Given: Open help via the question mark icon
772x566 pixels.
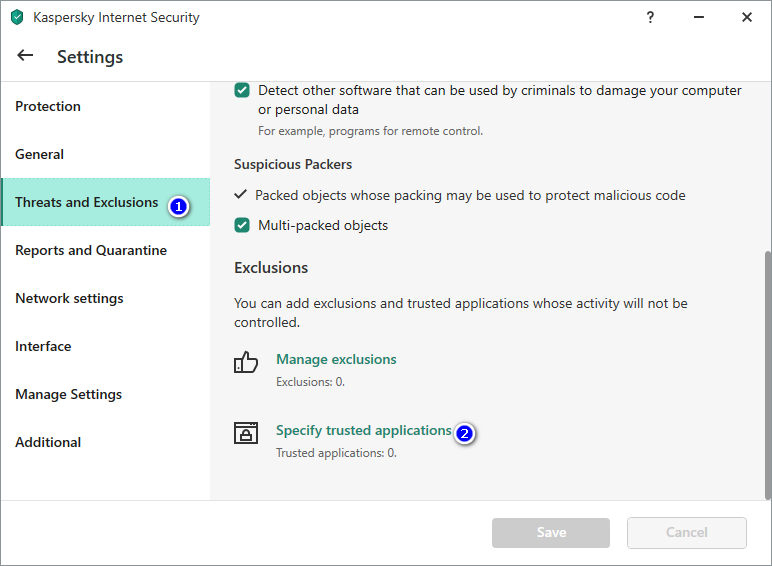Looking at the screenshot, I should pos(650,17).
